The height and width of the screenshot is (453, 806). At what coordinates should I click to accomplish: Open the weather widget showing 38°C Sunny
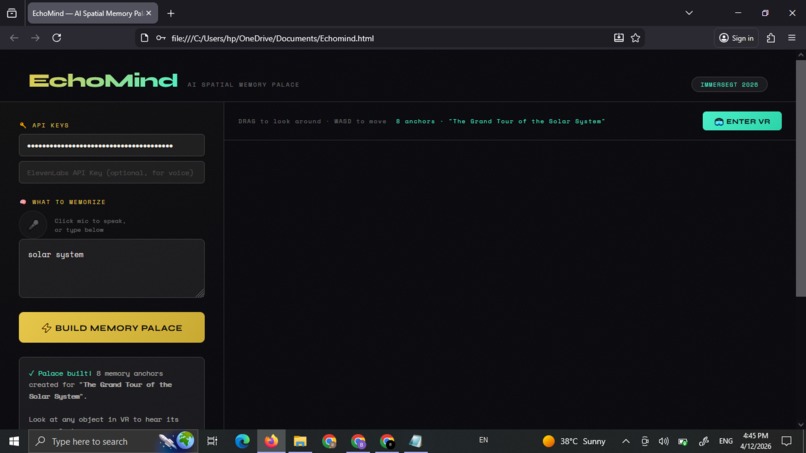coord(574,441)
